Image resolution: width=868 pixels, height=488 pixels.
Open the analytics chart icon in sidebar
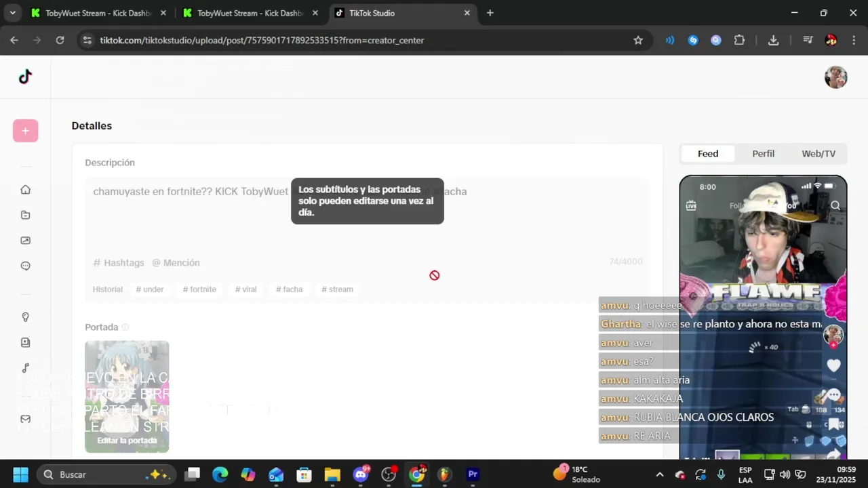point(26,241)
